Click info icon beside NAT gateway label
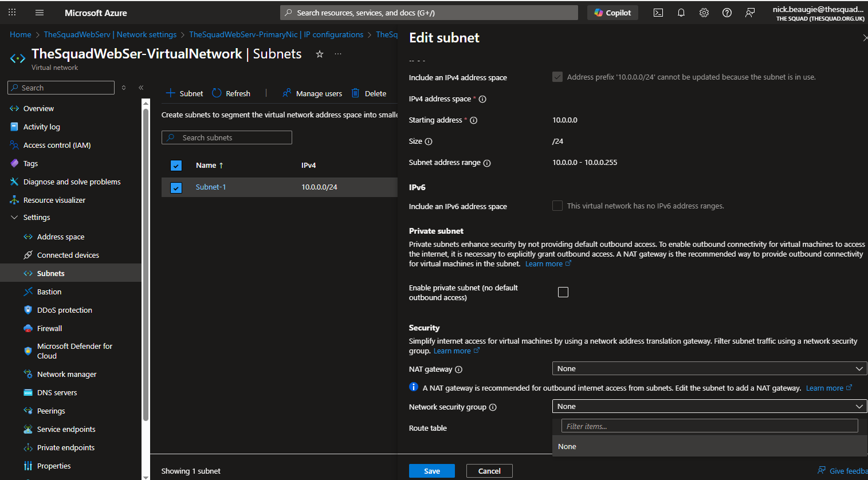This screenshot has height=480, width=868. pyautogui.click(x=458, y=369)
